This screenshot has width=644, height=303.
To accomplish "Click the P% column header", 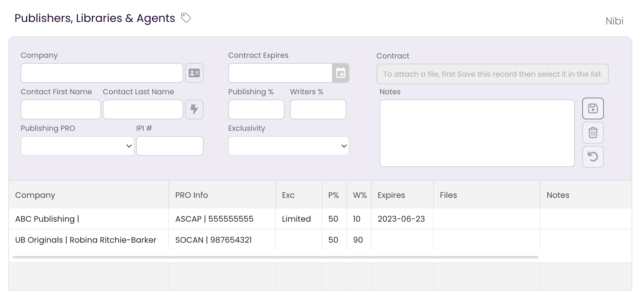I will (x=334, y=195).
